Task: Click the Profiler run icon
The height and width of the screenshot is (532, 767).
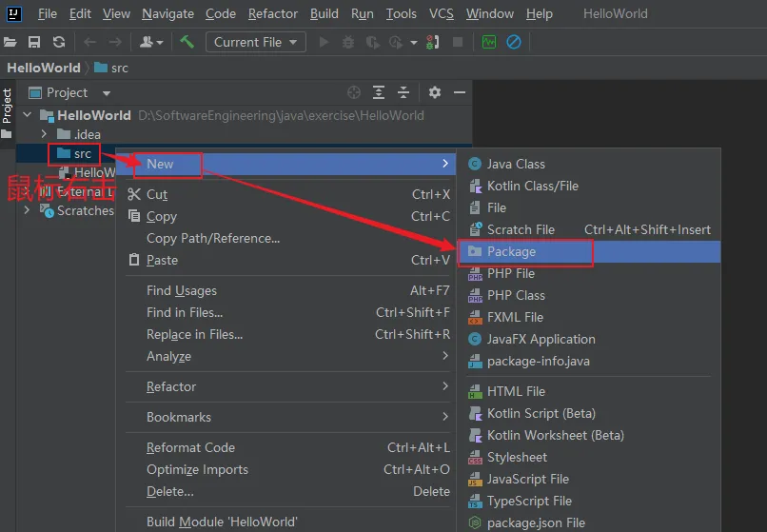Action: [396, 42]
